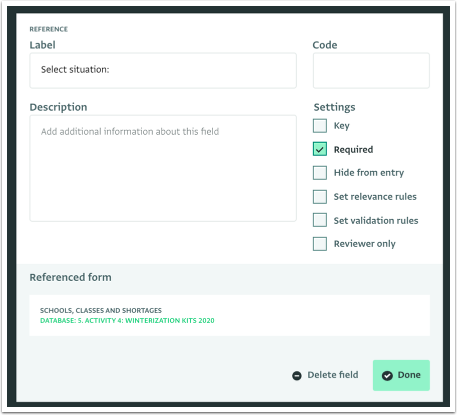Click Delete field text

click(333, 375)
